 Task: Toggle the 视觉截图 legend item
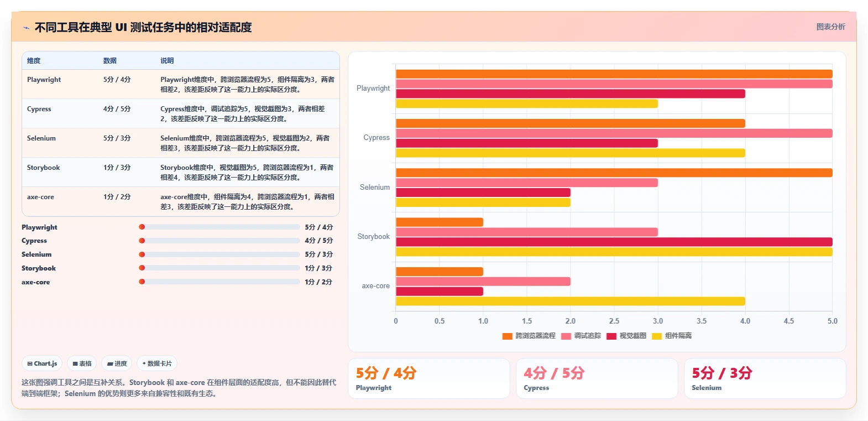tap(626, 336)
